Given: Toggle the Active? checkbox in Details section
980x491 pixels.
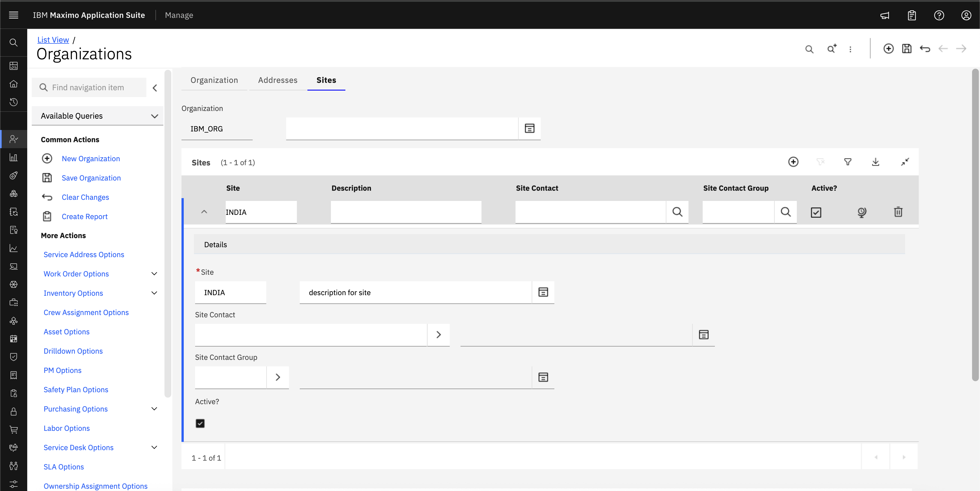Looking at the screenshot, I should 200,423.
